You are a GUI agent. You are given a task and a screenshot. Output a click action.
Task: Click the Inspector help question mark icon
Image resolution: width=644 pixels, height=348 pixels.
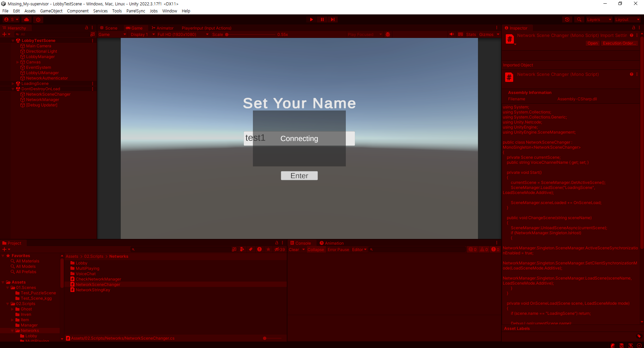click(x=632, y=35)
